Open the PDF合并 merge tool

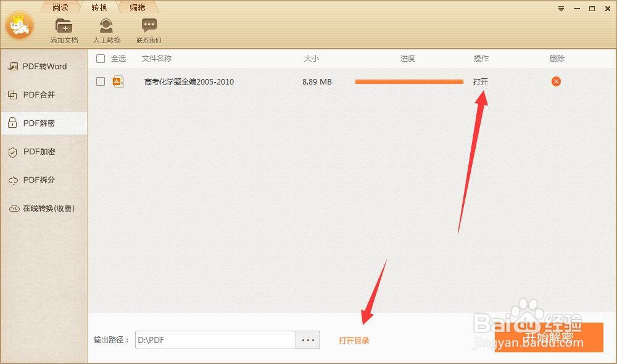click(43, 94)
